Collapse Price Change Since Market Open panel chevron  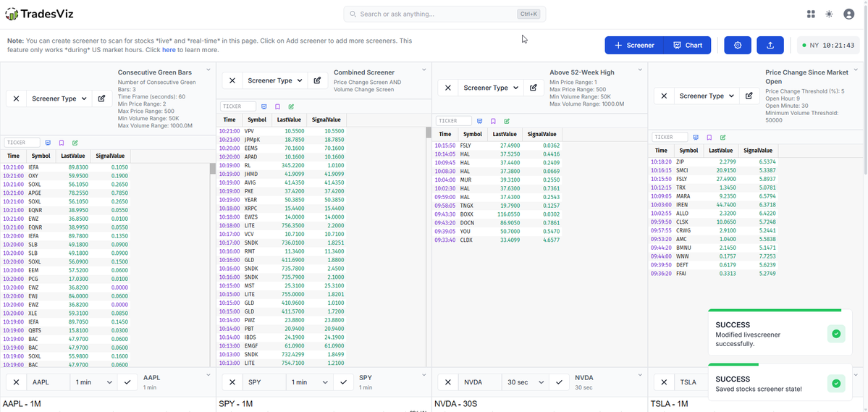click(x=856, y=70)
